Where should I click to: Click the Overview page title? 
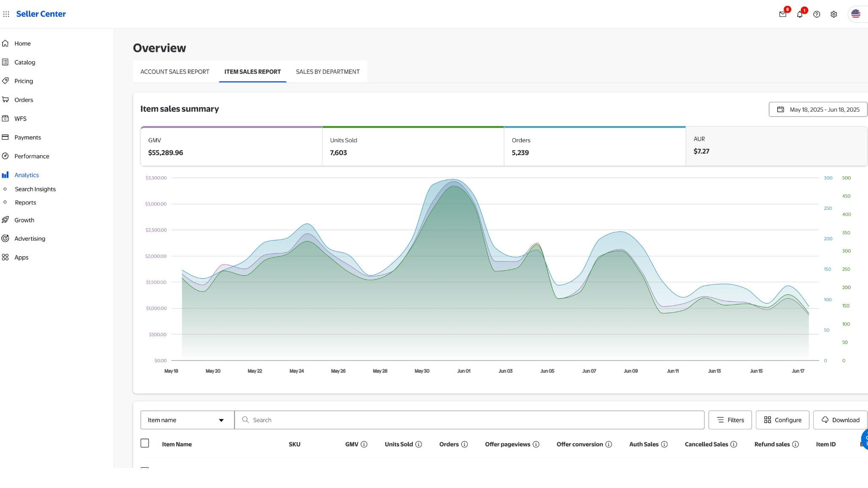point(159,48)
